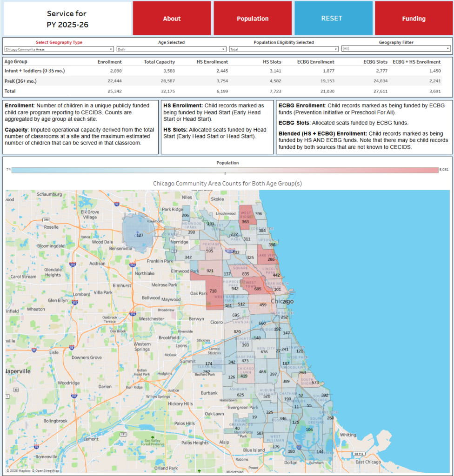Open the Select Geography Type dropdown
Screen dimensions: 454x476
pyautogui.click(x=59, y=49)
